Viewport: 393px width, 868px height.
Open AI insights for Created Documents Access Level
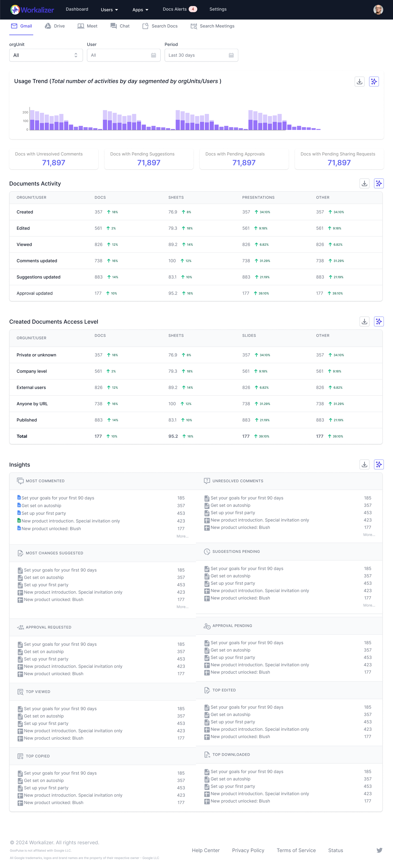click(x=379, y=321)
